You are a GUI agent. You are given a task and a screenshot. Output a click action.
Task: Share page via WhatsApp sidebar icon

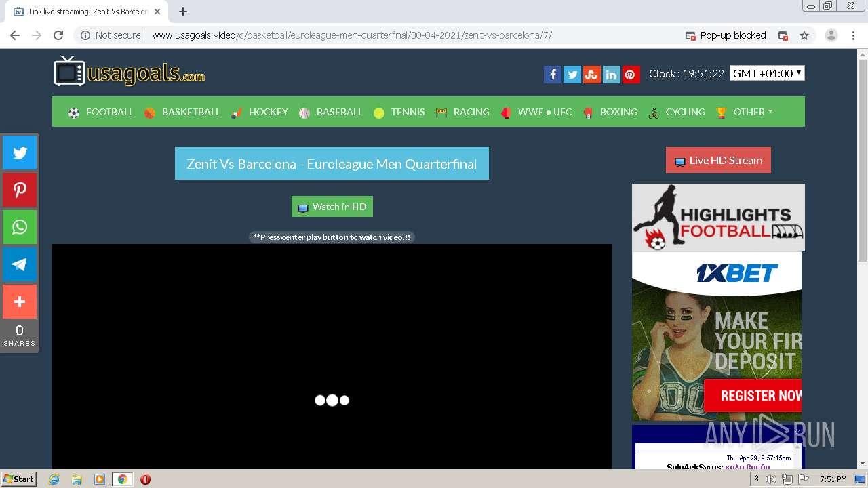pyautogui.click(x=20, y=227)
